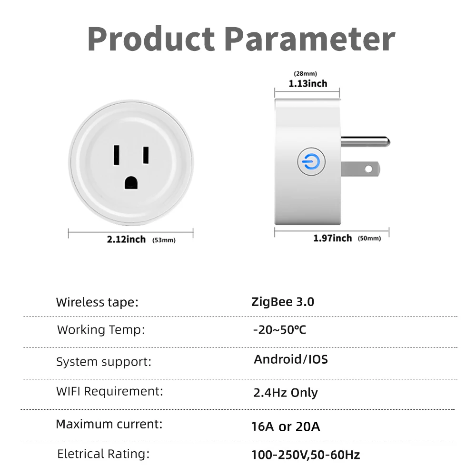Click the -20~50℃ working temp value
This screenshot has height=476, width=476.
point(279,330)
